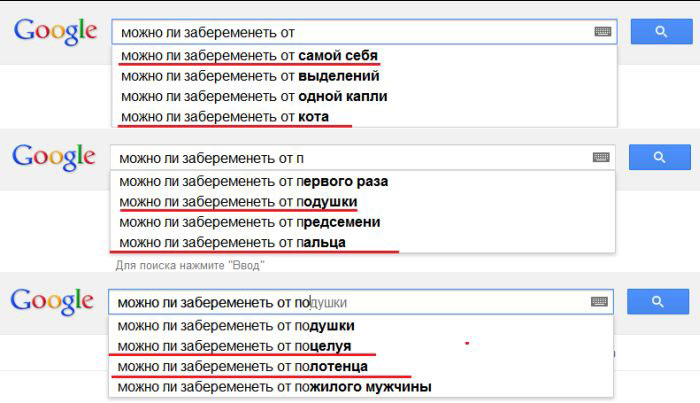Click the virtual keyboard icon in the first search box
Viewport: 700px width, 403px height.
pos(602,32)
